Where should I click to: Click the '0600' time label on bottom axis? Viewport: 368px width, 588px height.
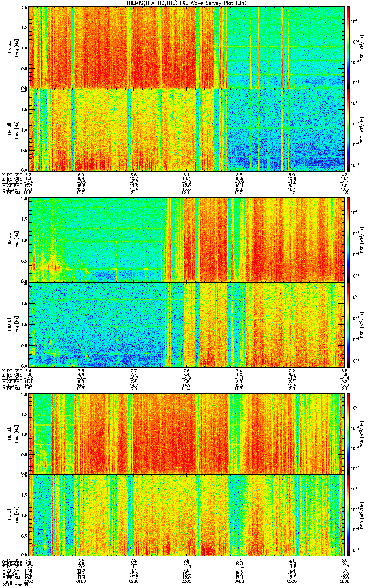(x=344, y=581)
